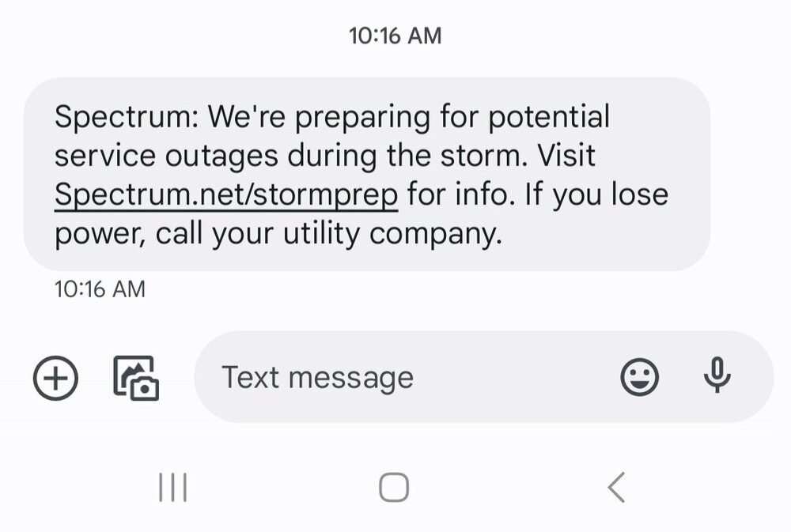Tap the Back navigation arrow
The height and width of the screenshot is (532, 791).
pyautogui.click(x=617, y=486)
